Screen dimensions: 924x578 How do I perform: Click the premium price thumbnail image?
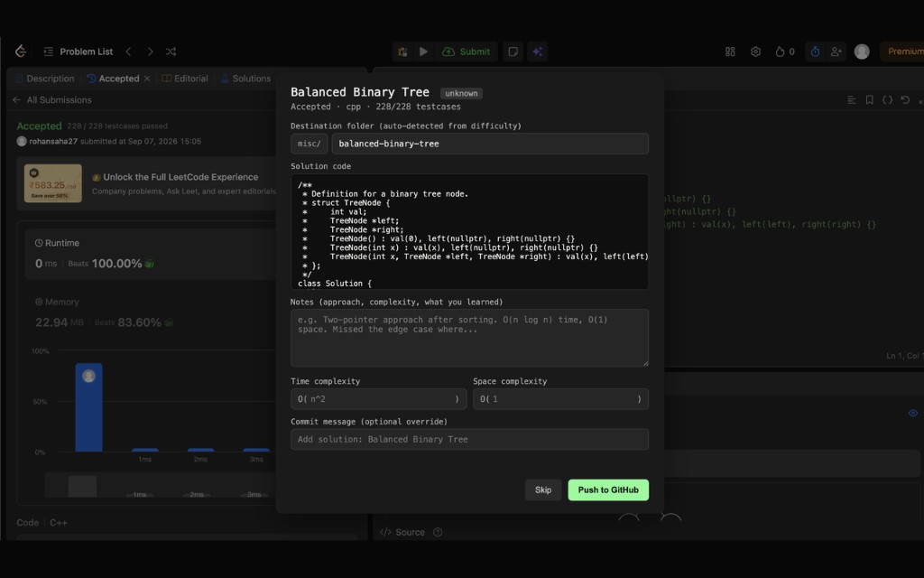click(x=52, y=183)
